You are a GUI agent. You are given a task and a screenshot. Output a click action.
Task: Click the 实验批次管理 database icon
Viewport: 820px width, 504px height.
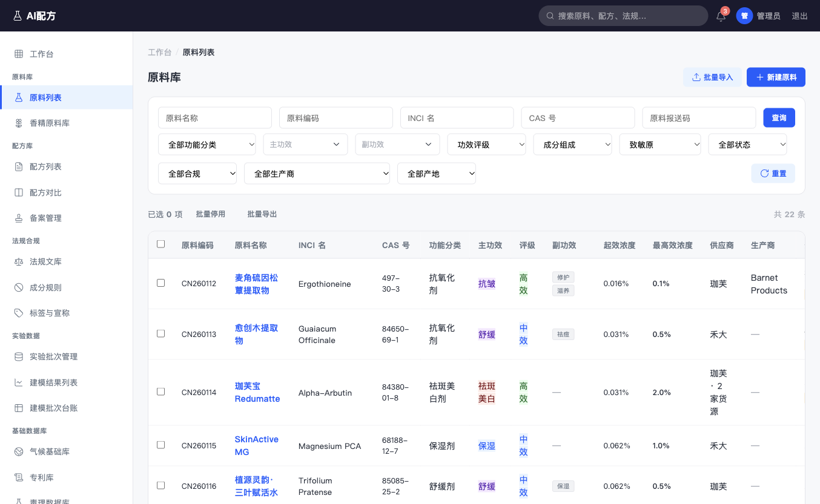click(19, 356)
